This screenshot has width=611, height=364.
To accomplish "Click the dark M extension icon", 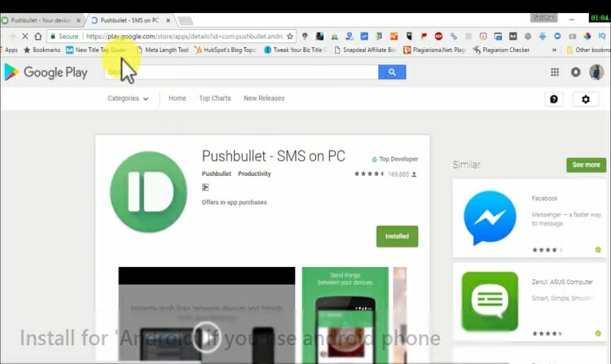I will coord(512,36).
